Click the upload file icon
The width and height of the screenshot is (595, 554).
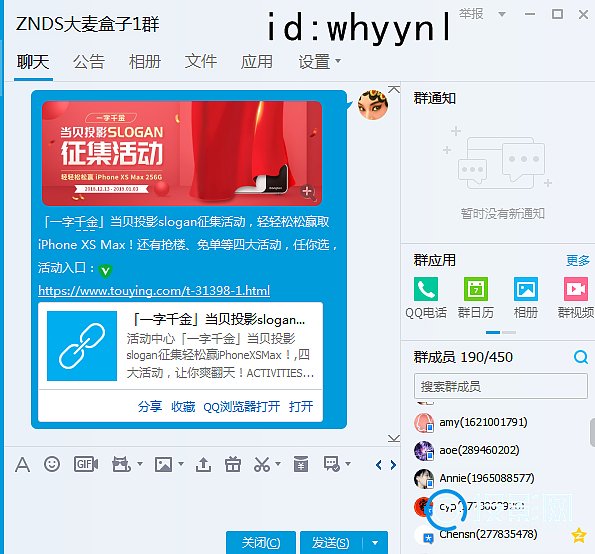[203, 464]
